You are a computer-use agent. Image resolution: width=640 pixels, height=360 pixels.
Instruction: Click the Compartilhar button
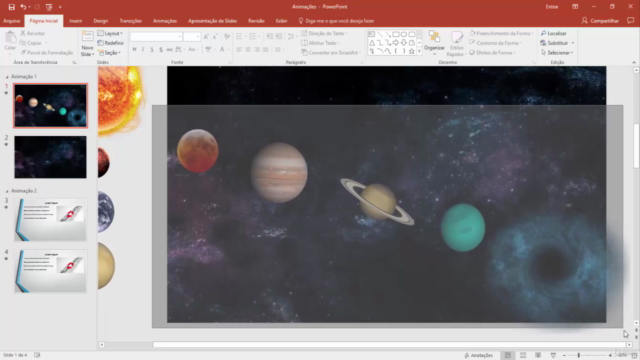pyautogui.click(x=600, y=21)
